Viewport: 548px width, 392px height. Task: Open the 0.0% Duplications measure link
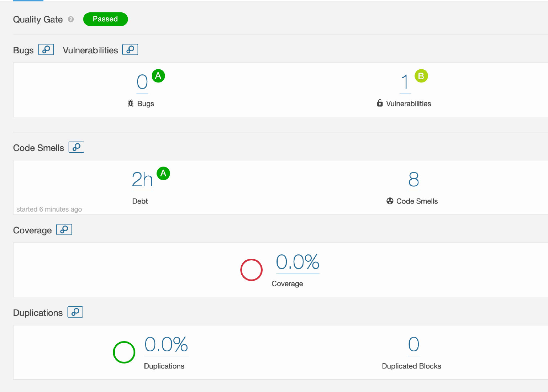(166, 344)
